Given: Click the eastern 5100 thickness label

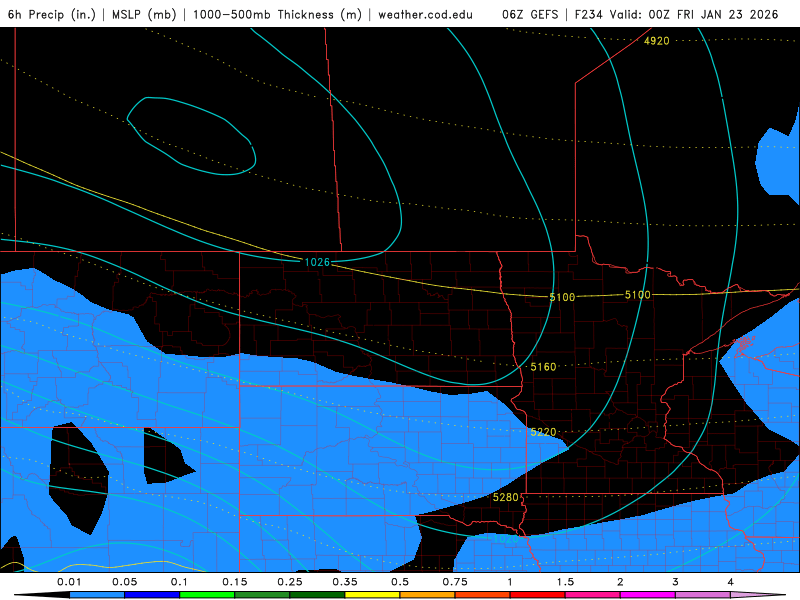Looking at the screenshot, I should click(638, 295).
